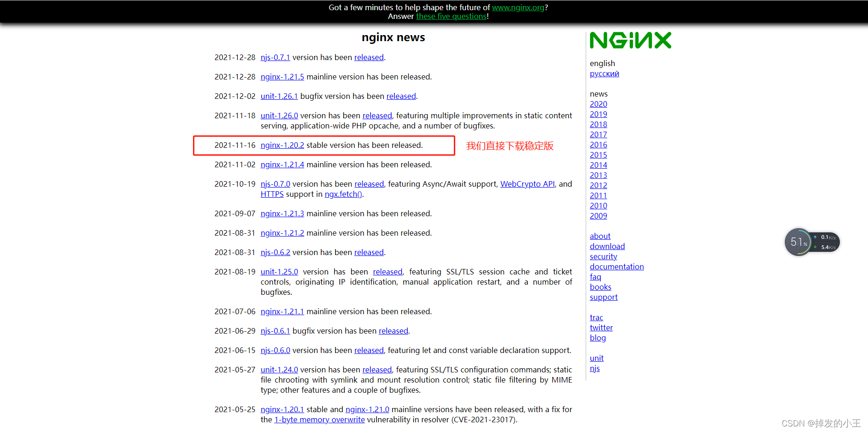Click 'released' link for njs-0.6.1
Viewport: 868px width, 432px height.
point(393,331)
